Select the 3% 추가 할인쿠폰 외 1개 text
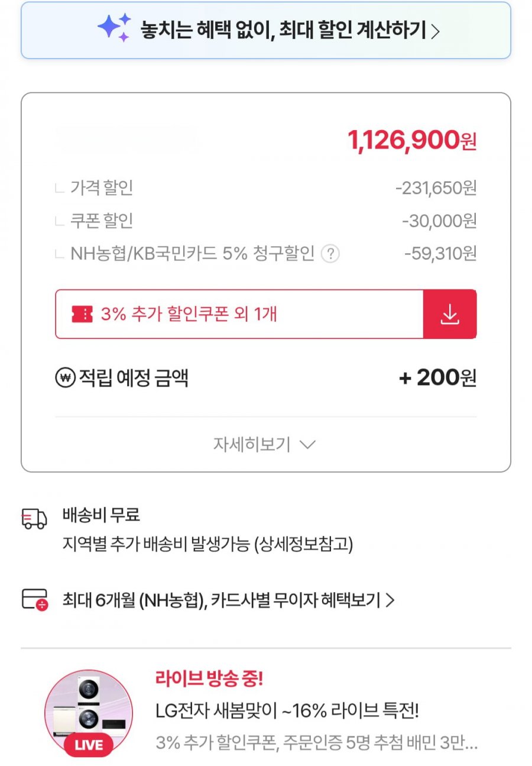532x766 pixels. tap(189, 314)
